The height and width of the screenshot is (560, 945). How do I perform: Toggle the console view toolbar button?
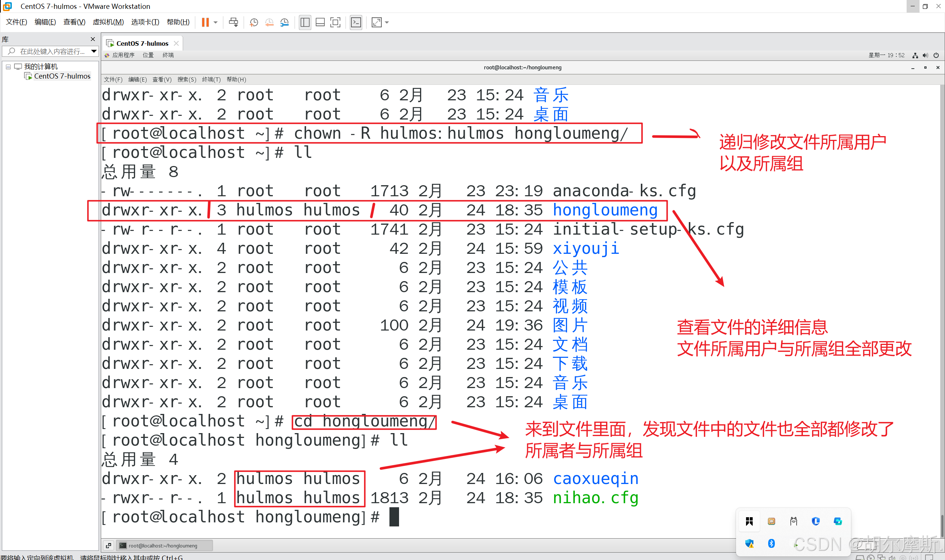pyautogui.click(x=355, y=22)
